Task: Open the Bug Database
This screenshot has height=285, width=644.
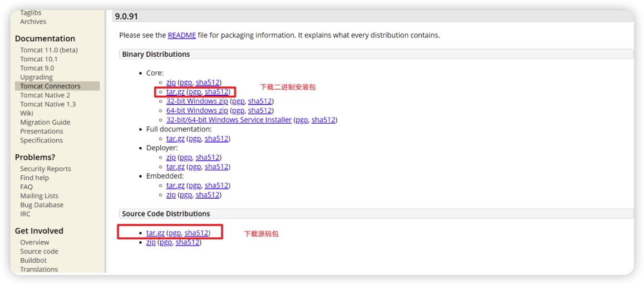Action: click(x=42, y=205)
